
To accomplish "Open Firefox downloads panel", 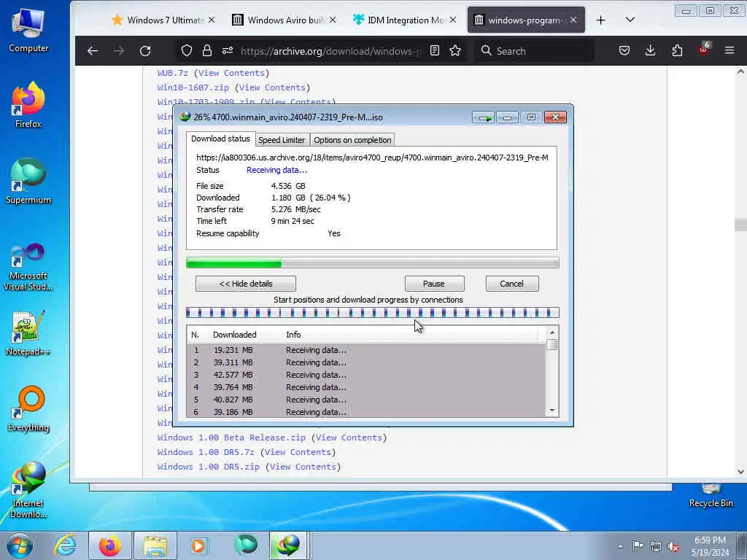I will 650,50.
